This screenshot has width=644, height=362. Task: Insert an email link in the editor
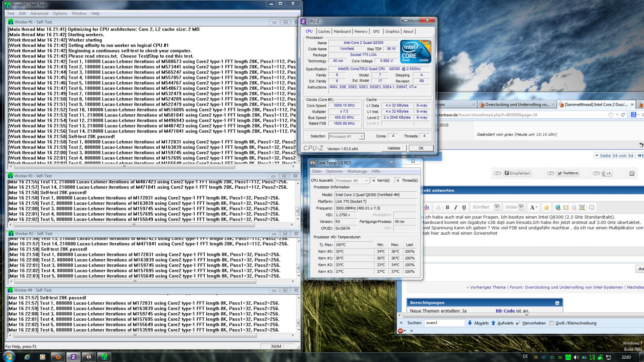point(566,208)
